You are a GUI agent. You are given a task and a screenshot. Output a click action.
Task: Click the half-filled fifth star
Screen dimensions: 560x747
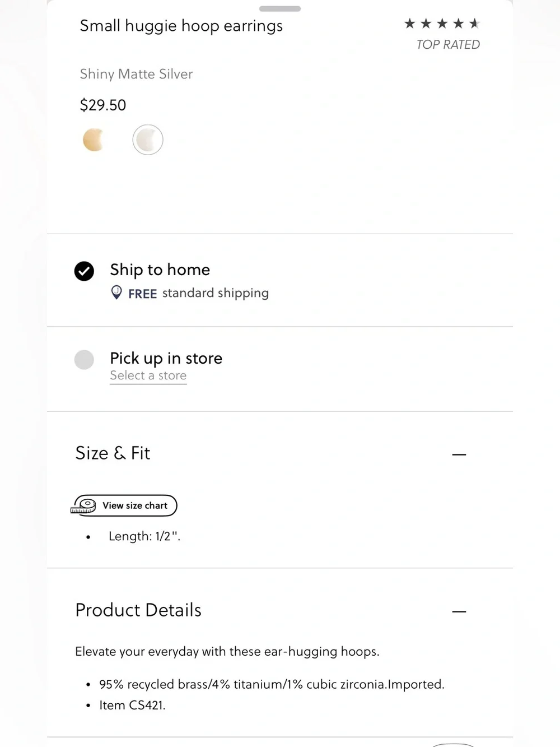pos(475,24)
